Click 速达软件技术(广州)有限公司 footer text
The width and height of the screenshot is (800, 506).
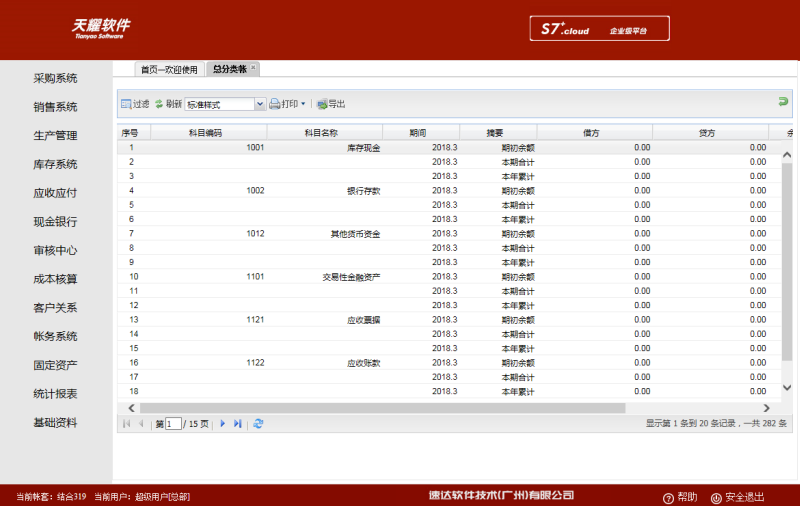[501, 495]
